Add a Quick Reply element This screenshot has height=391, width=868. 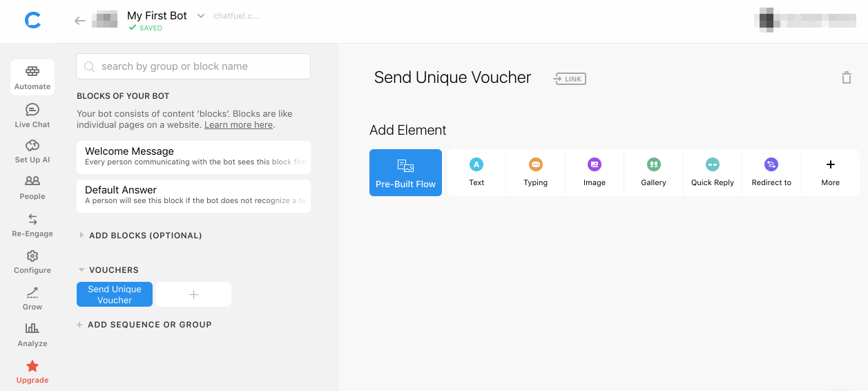click(x=713, y=173)
